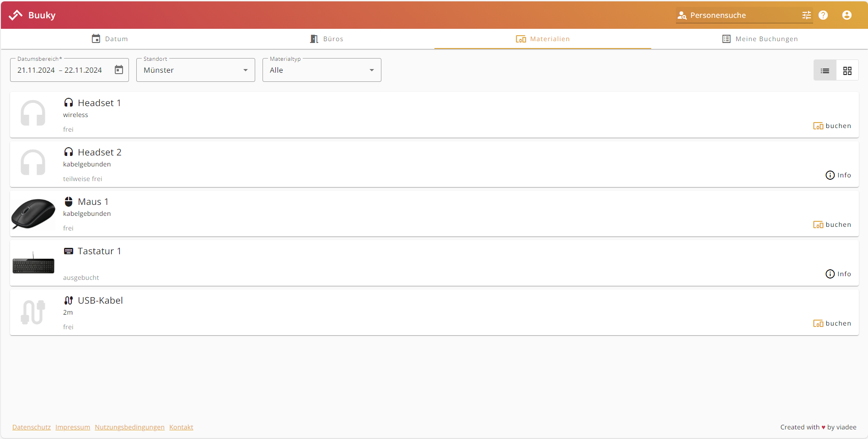Open the Impressum link
The image size is (868, 439).
coord(73,427)
